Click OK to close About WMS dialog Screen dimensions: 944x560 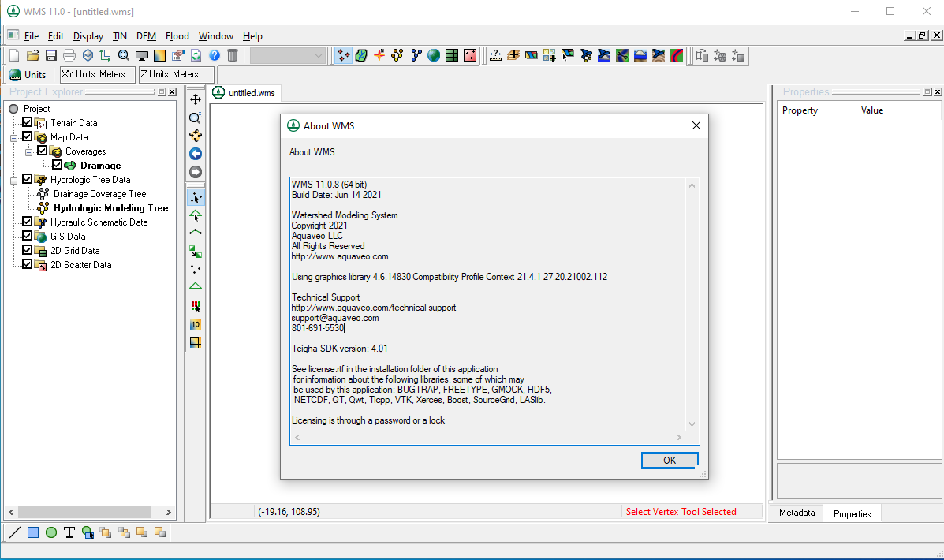click(669, 460)
